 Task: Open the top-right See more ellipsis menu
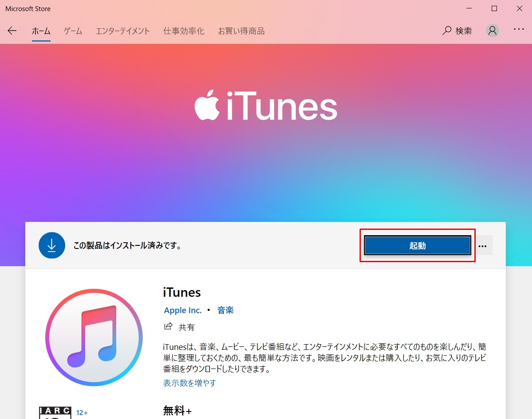click(x=519, y=29)
